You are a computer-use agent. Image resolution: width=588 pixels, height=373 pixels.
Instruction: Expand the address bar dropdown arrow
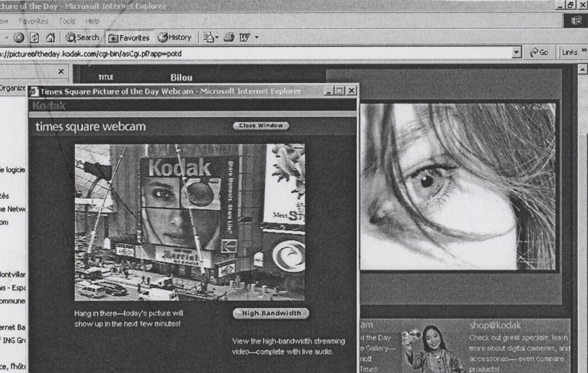(x=517, y=53)
